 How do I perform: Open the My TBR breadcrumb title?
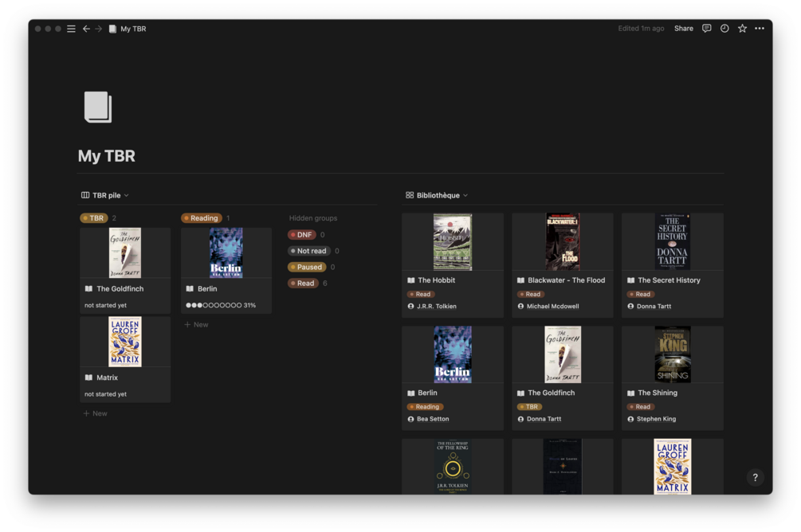(133, 29)
